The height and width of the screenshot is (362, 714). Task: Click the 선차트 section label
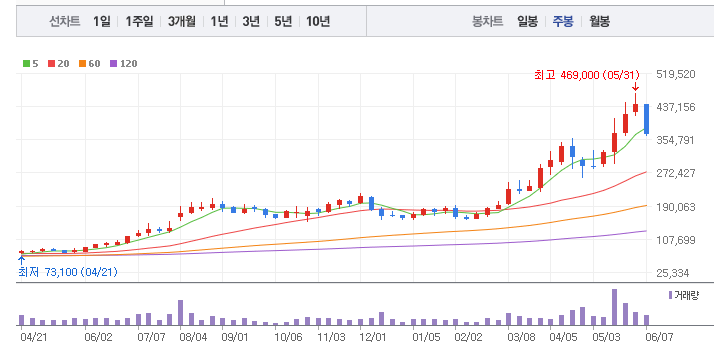tap(65, 21)
